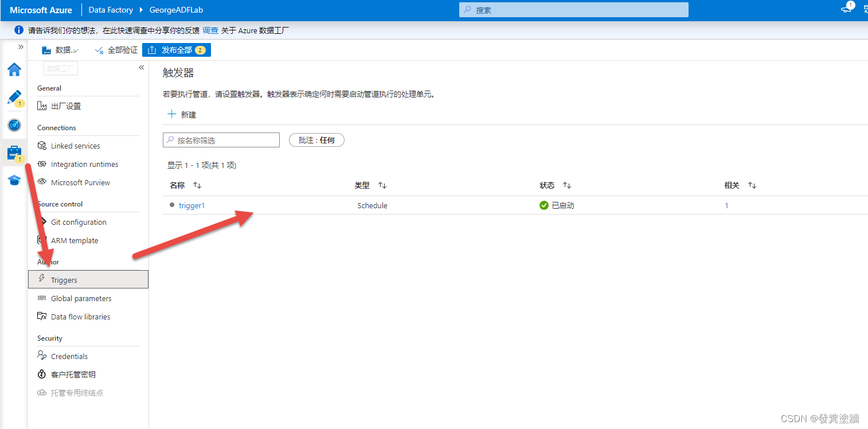Click the customer managed key icon
868x429 pixels.
click(41, 374)
